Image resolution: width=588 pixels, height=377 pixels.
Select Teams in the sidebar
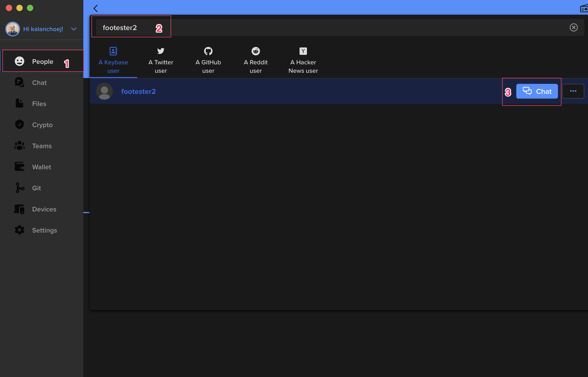coord(42,146)
